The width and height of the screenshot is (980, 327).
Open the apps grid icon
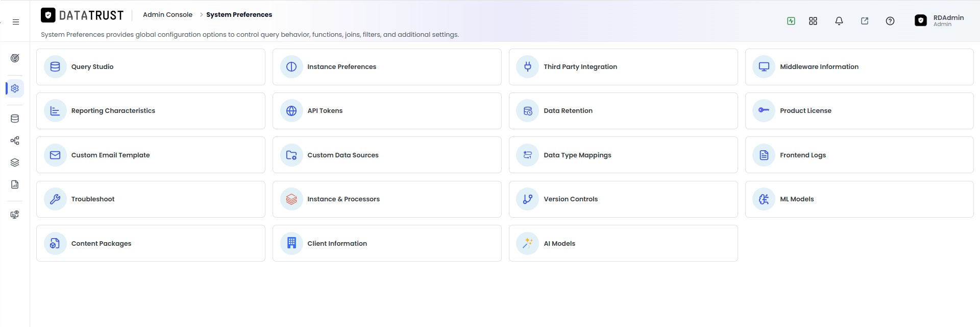(x=813, y=21)
